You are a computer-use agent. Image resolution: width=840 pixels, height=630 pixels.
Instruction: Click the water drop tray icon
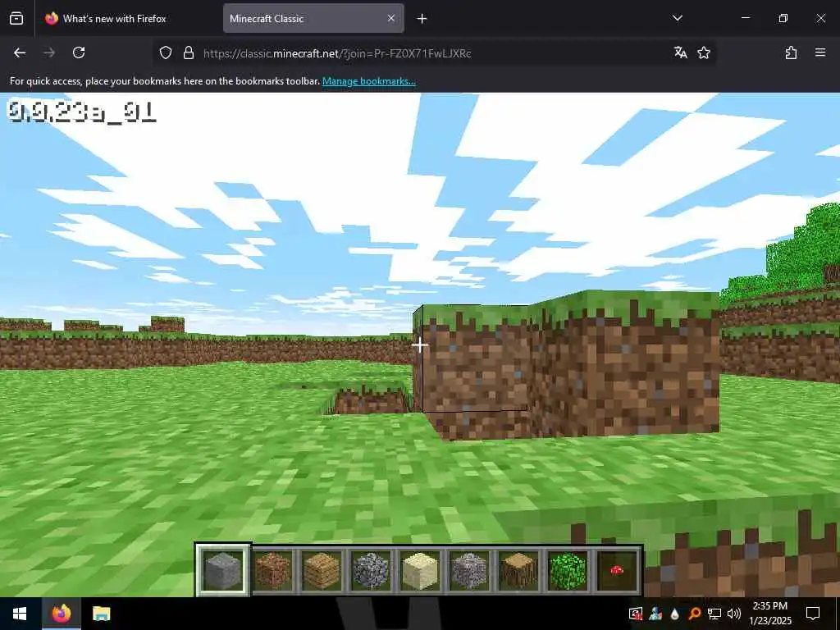click(x=674, y=614)
